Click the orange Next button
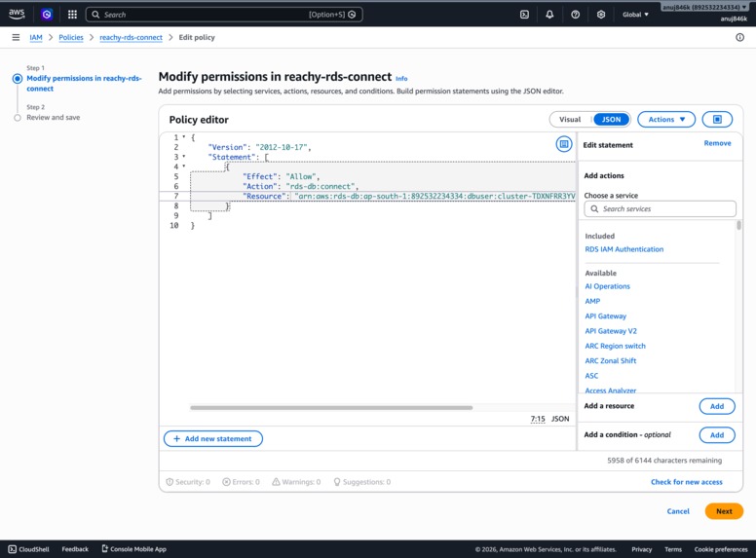Image resolution: width=756 pixels, height=558 pixels. click(724, 511)
